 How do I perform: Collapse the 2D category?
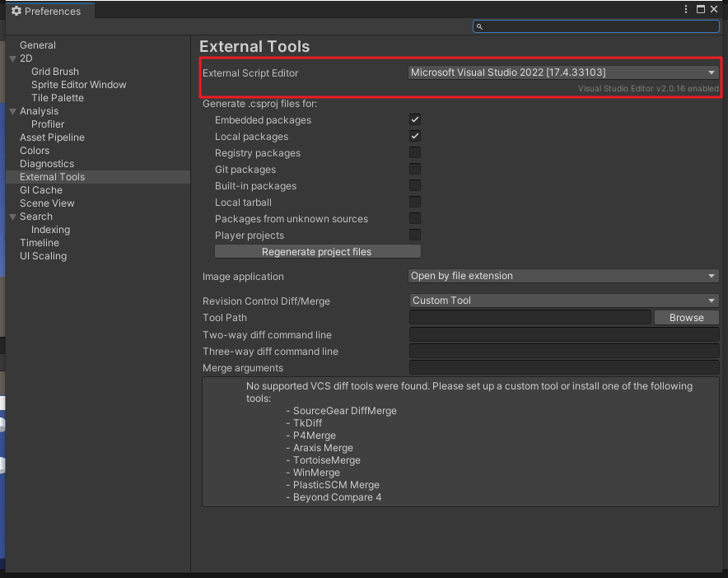13,59
